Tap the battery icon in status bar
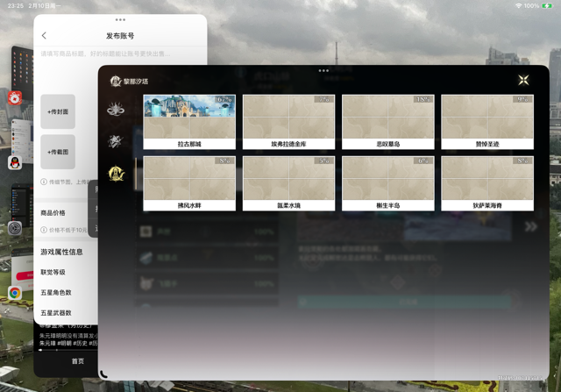 pos(547,6)
